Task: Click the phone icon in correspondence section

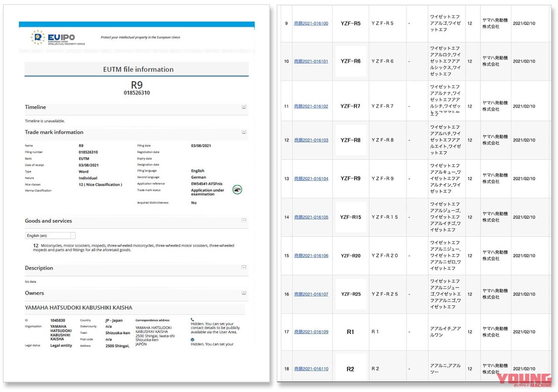Action: 192,319
